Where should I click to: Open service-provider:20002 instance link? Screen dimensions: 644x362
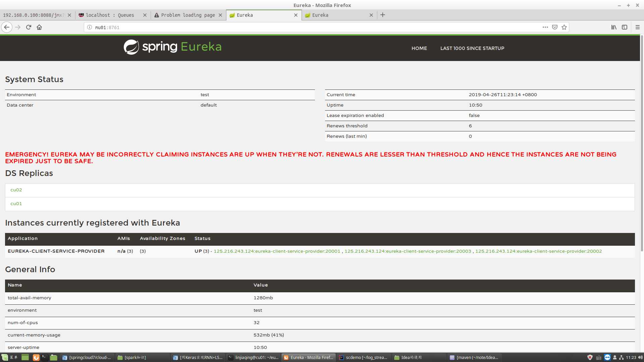pos(538,251)
